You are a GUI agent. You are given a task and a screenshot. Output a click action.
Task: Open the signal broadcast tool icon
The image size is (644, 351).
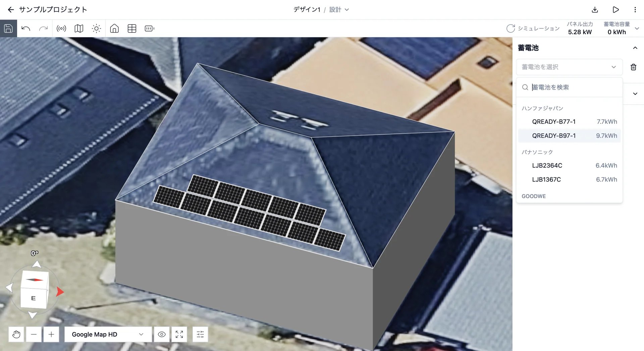pos(61,28)
